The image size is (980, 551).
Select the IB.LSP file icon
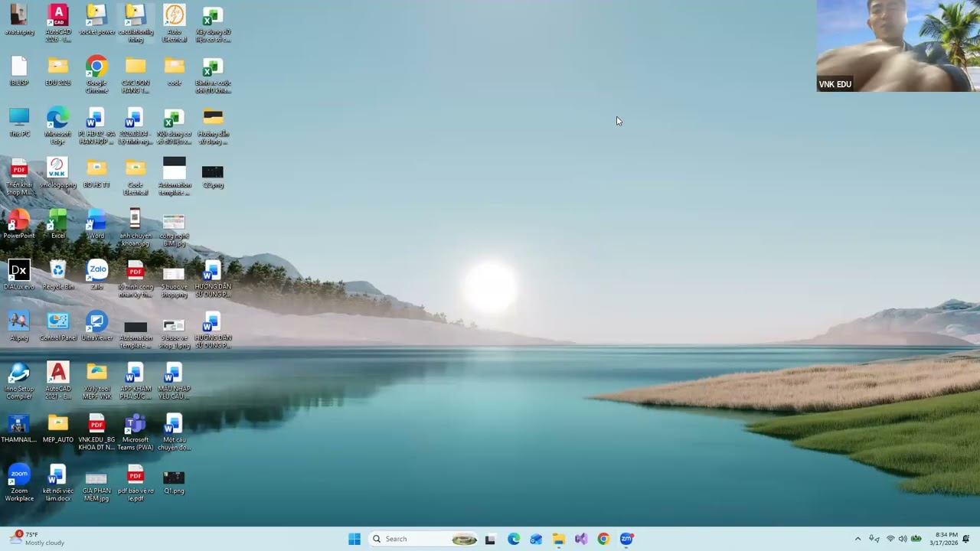click(19, 71)
